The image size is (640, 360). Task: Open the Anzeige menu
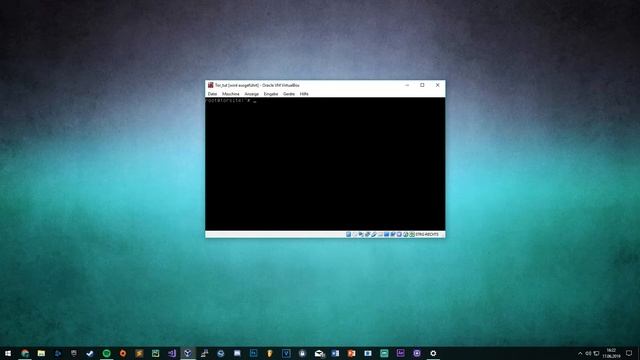(251, 94)
